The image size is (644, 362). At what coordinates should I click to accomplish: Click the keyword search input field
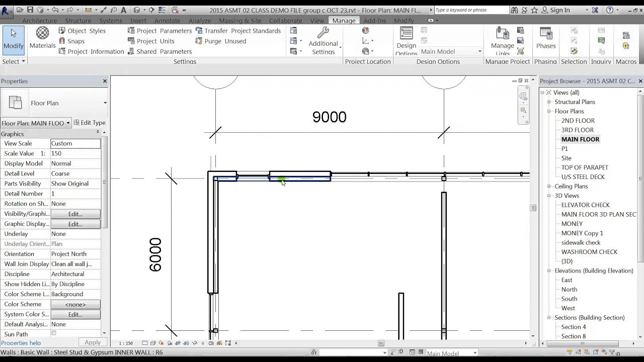pyautogui.click(x=471, y=10)
